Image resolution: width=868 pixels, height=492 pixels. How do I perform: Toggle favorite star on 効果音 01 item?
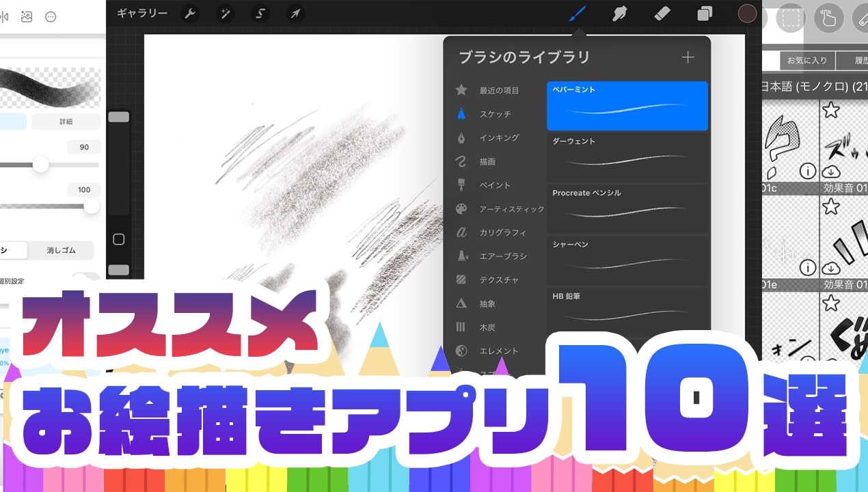click(830, 110)
